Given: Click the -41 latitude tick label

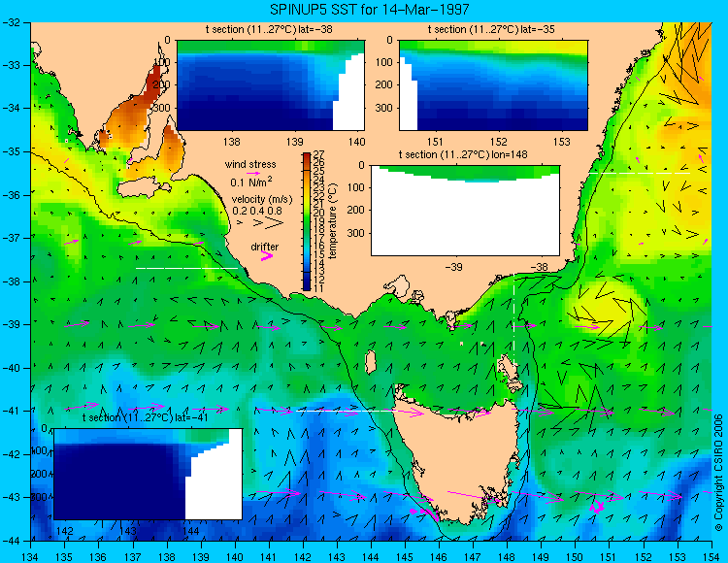Looking at the screenshot, I should 11,411.
